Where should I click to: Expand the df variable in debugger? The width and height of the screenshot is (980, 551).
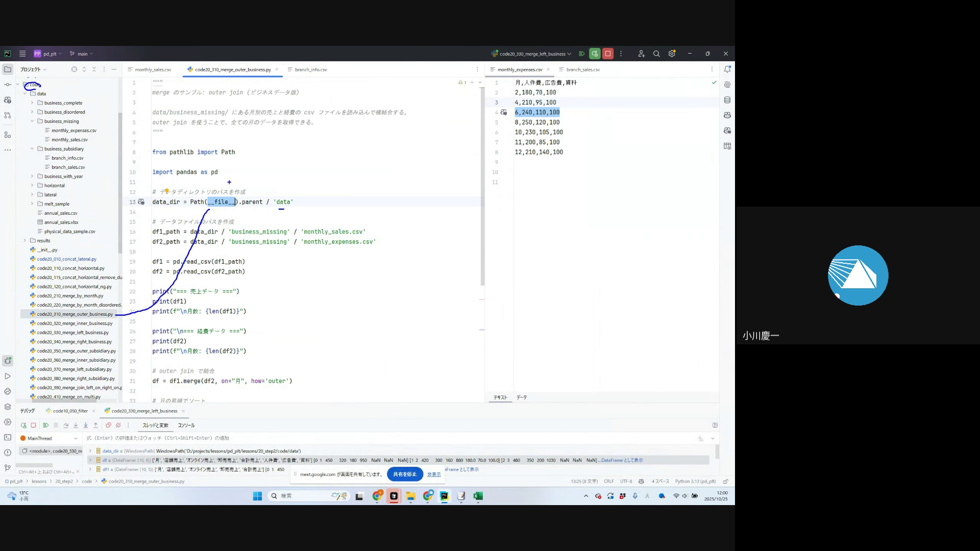[x=90, y=460]
